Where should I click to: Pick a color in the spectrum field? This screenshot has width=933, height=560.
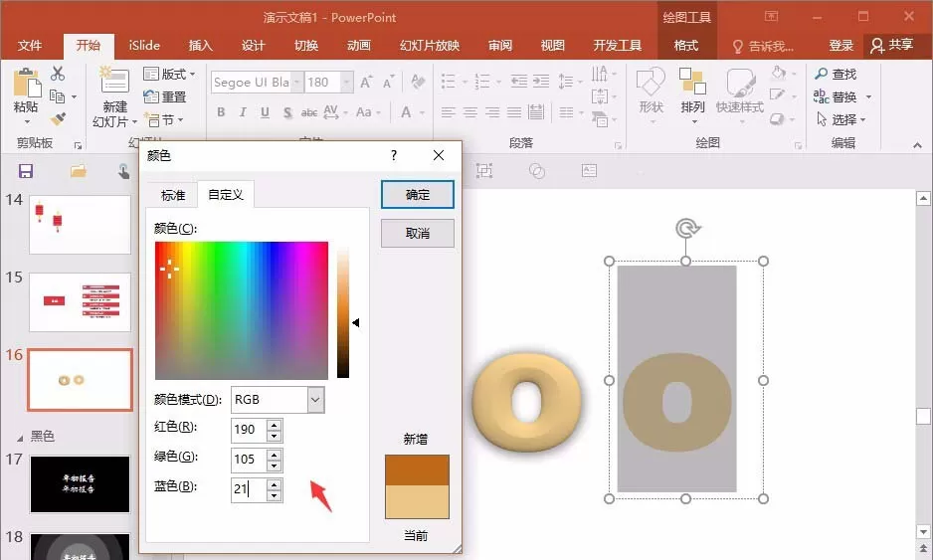[242, 310]
